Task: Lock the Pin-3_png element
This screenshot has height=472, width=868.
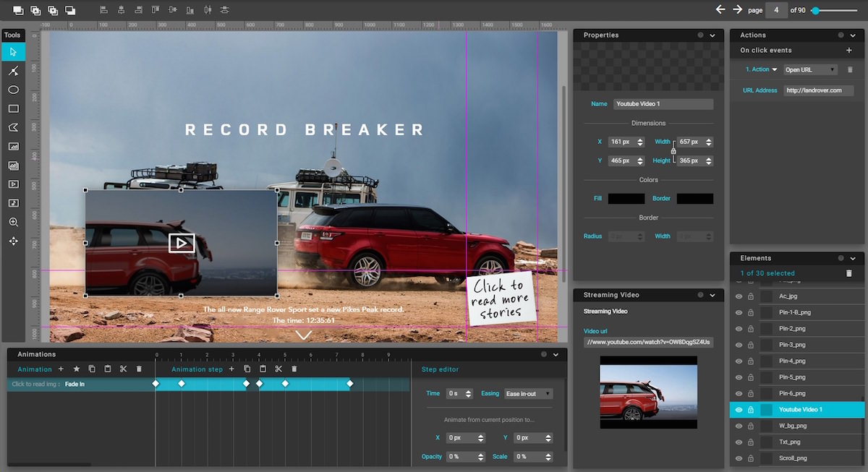Action: pos(751,345)
